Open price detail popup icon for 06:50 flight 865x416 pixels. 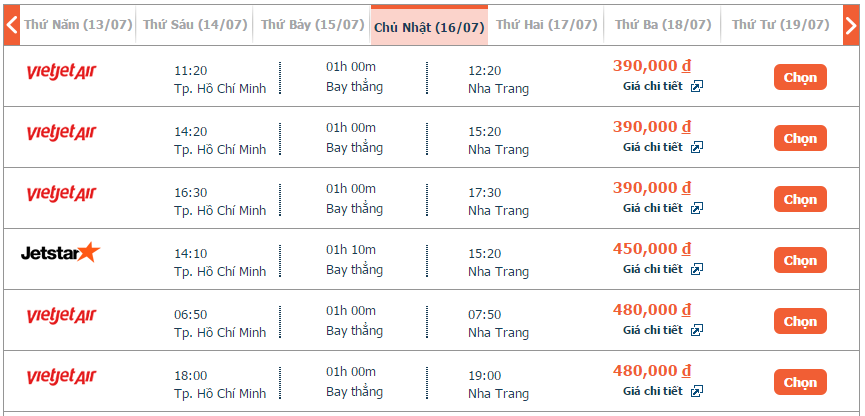click(697, 331)
